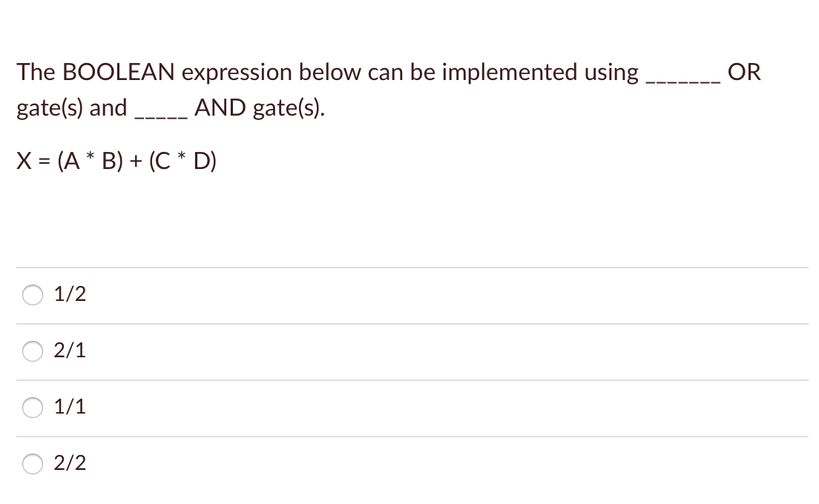The width and height of the screenshot is (819, 504).
Task: Select the 1/1 radio button
Action: coord(32,407)
